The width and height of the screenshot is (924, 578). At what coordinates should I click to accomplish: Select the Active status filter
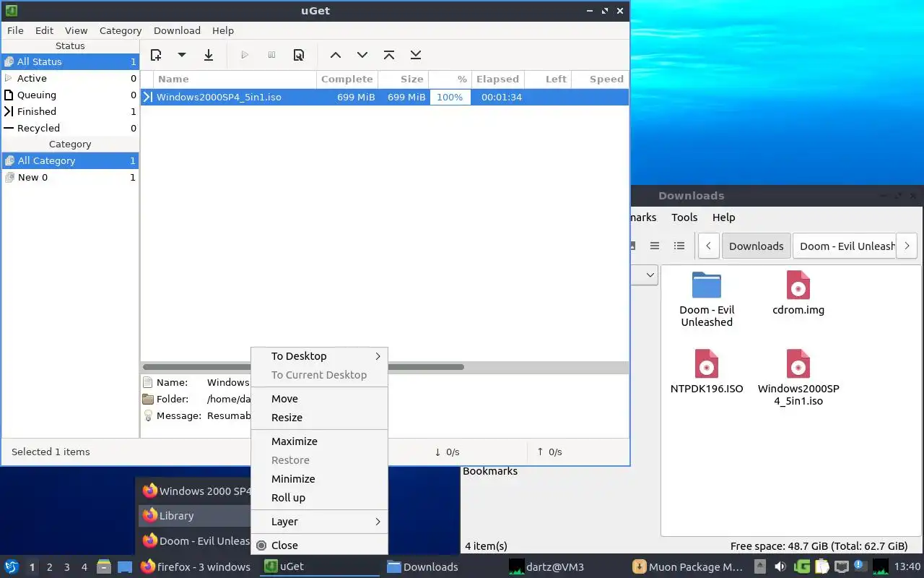(70, 78)
